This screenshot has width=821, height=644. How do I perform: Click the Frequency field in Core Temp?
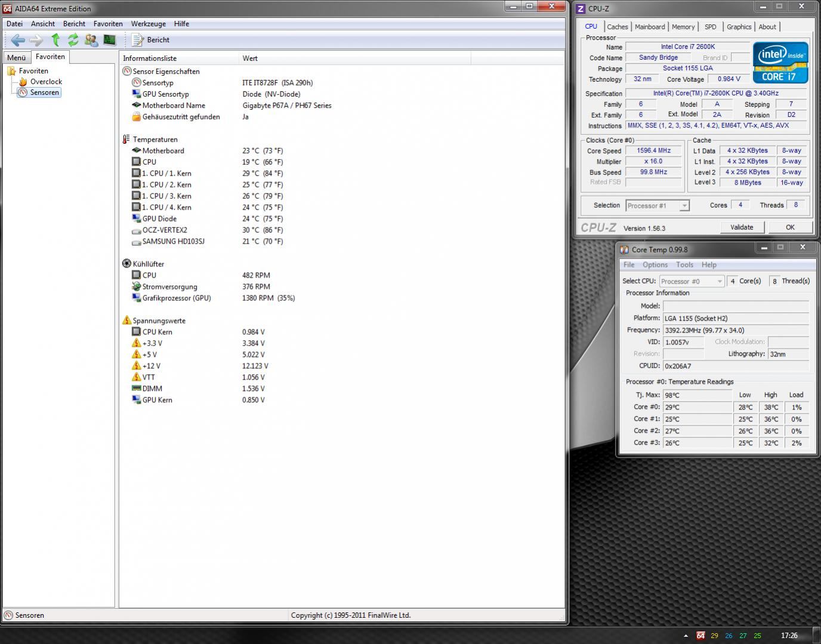pyautogui.click(x=736, y=330)
